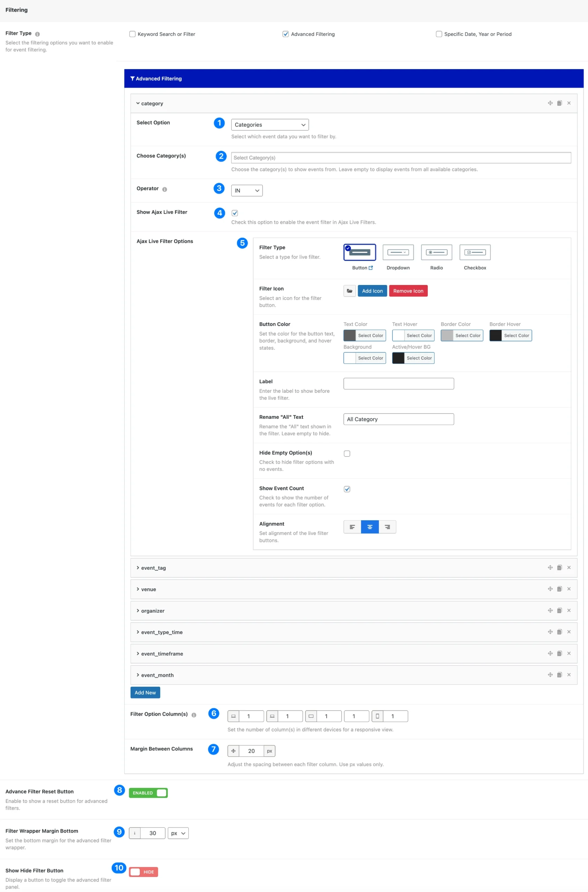Uncheck Show Ajax Live Filter
This screenshot has height=892, width=588.
(234, 213)
